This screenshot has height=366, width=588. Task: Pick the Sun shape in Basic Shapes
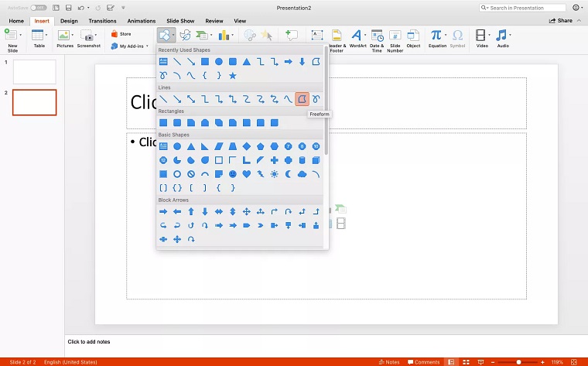pyautogui.click(x=274, y=174)
